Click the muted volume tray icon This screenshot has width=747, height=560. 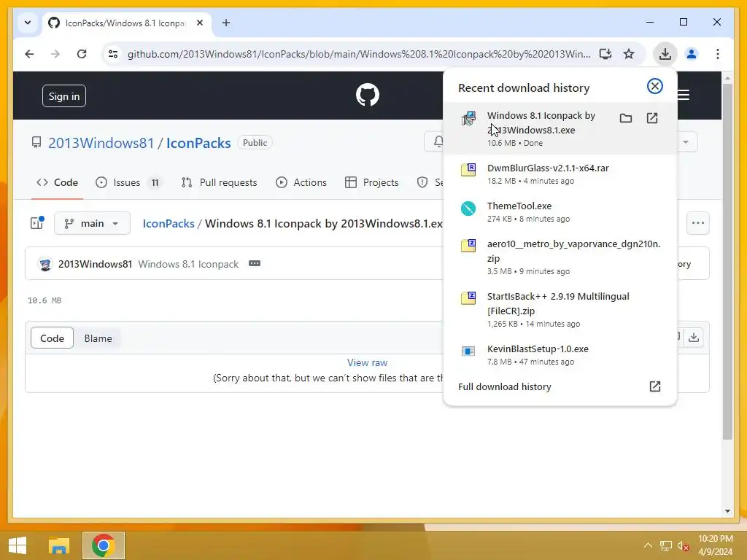[x=683, y=545]
